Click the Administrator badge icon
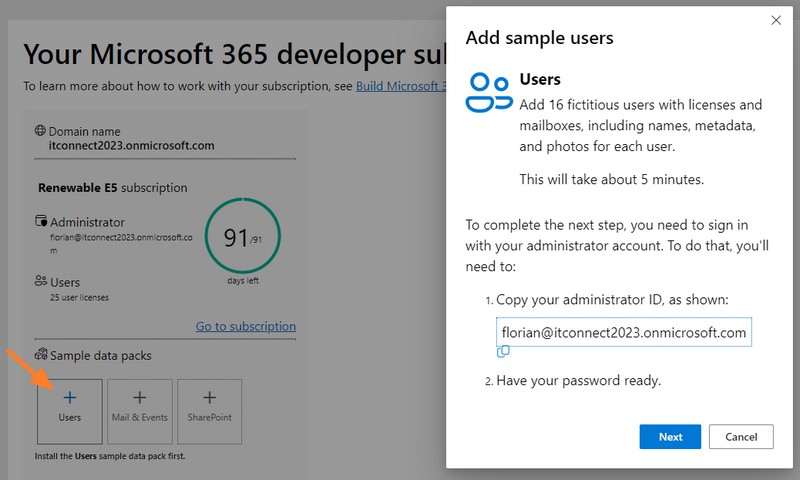The width and height of the screenshot is (800, 480). (41, 221)
